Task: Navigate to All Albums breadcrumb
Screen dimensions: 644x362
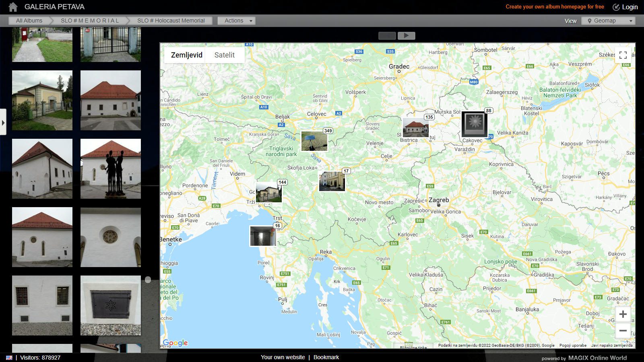Action: (29, 21)
